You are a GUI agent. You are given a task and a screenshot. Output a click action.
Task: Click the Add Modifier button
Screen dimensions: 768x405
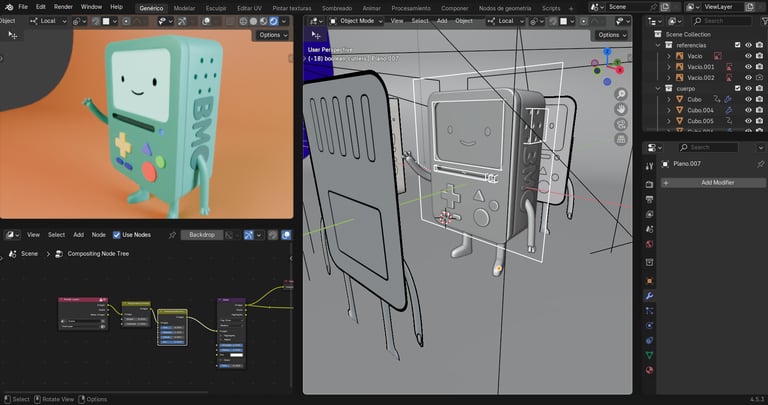click(713, 183)
